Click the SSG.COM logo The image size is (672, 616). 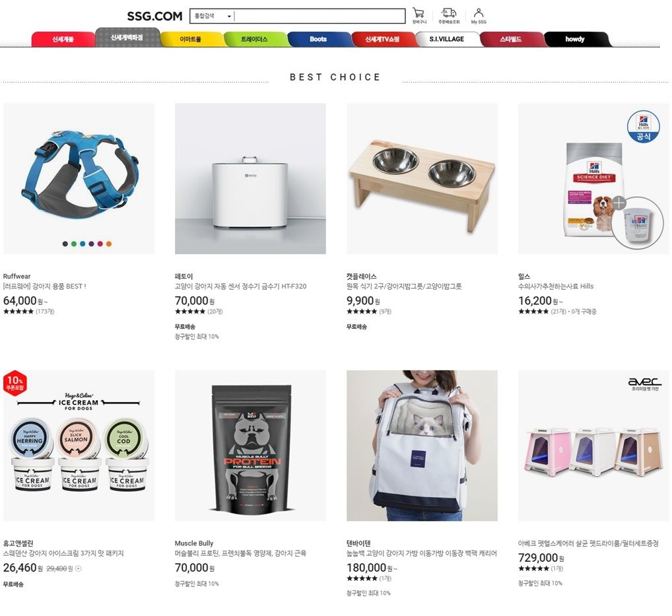pos(154,17)
